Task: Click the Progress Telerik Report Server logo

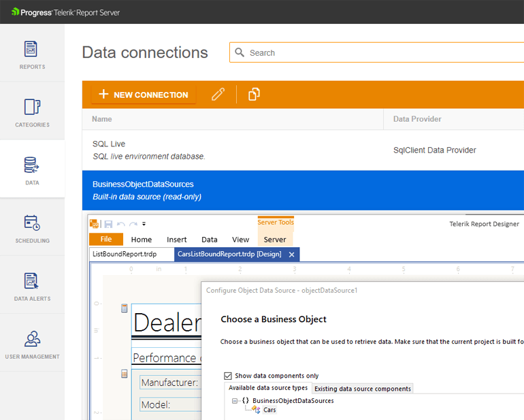Action: point(65,12)
